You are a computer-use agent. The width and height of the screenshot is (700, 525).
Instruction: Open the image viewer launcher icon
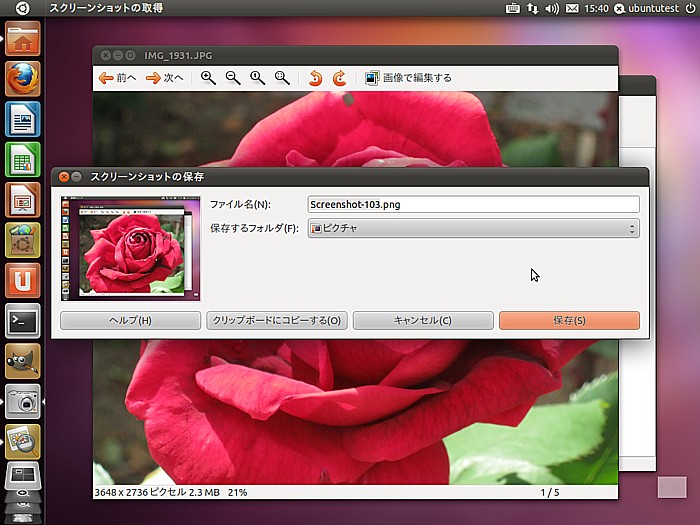click(x=23, y=442)
